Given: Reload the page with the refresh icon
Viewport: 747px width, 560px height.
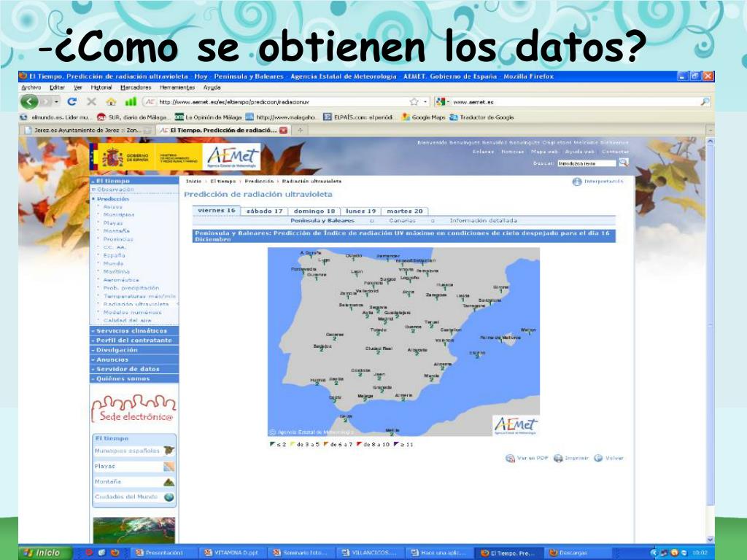Looking at the screenshot, I should pos(72,102).
